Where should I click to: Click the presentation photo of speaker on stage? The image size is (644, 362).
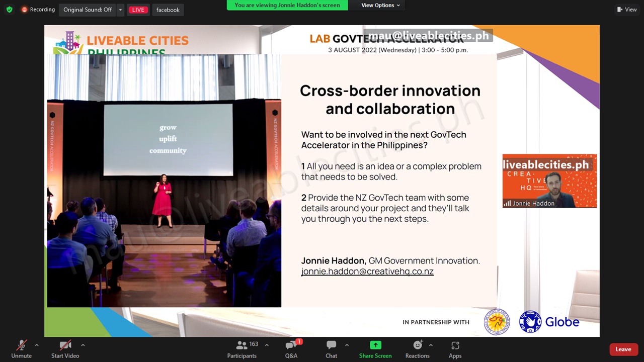(x=164, y=181)
